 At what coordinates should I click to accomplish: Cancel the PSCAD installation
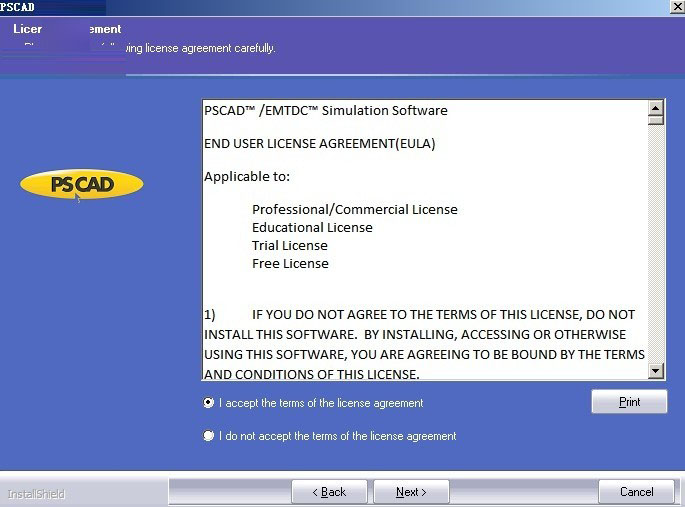[636, 492]
